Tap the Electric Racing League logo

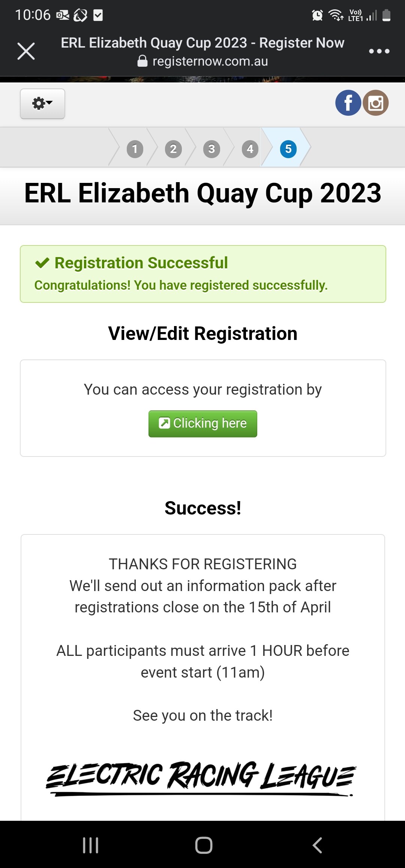(x=201, y=778)
